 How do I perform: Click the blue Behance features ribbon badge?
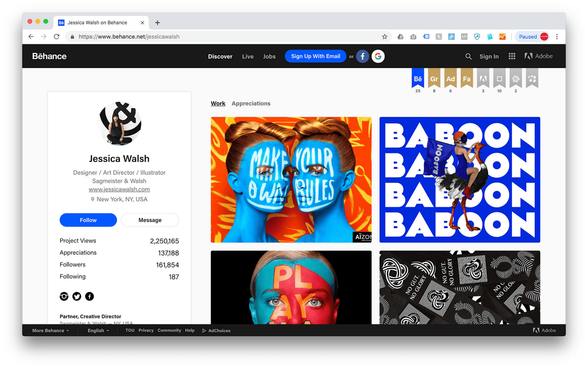418,78
